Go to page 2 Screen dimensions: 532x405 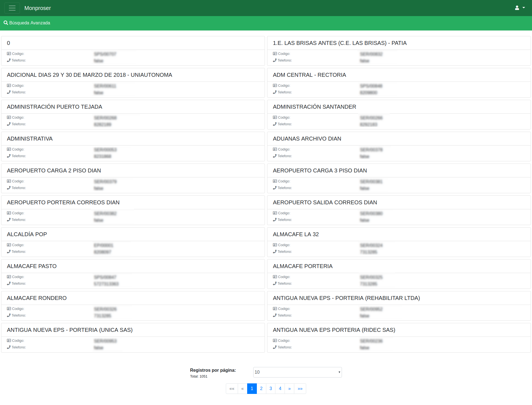click(261, 389)
